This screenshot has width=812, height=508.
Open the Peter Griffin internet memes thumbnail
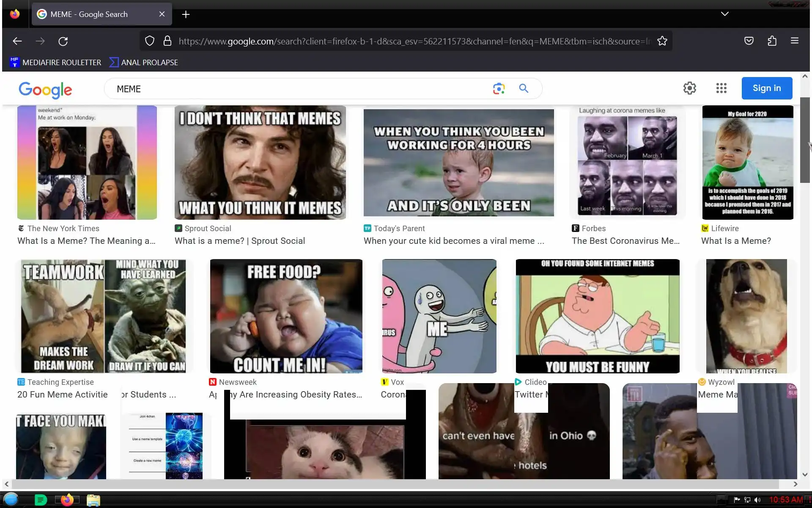(597, 316)
